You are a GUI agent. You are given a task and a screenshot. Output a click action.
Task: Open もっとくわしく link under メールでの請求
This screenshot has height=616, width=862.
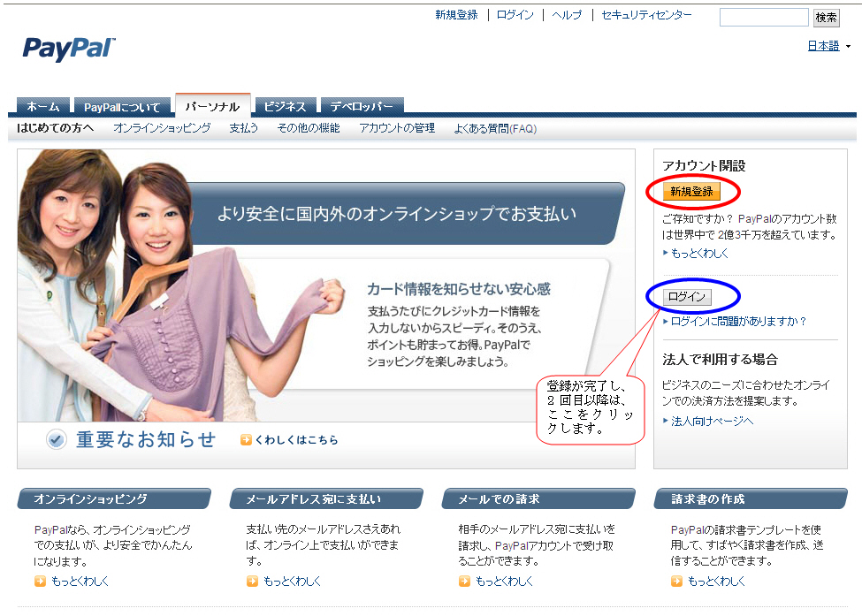tap(504, 581)
